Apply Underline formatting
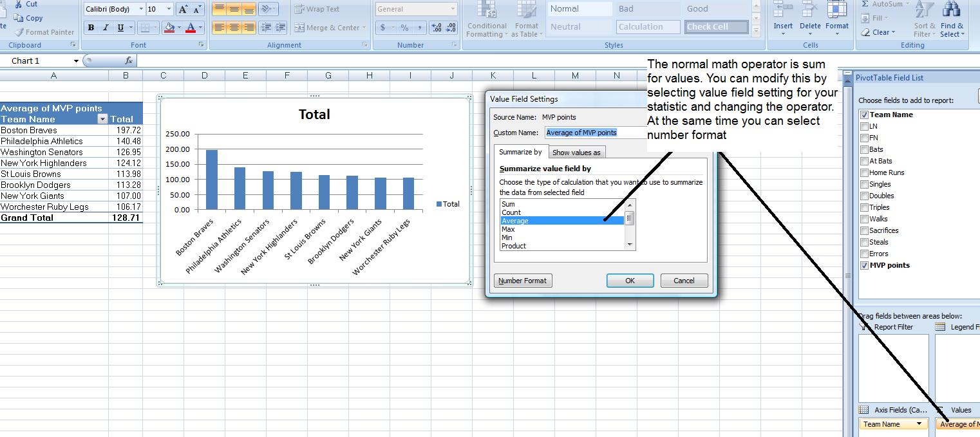 pyautogui.click(x=120, y=28)
